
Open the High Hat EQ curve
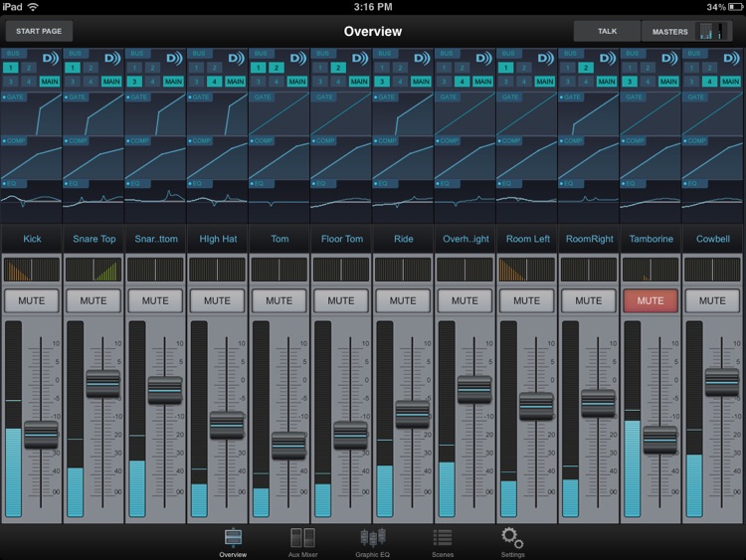(x=217, y=201)
